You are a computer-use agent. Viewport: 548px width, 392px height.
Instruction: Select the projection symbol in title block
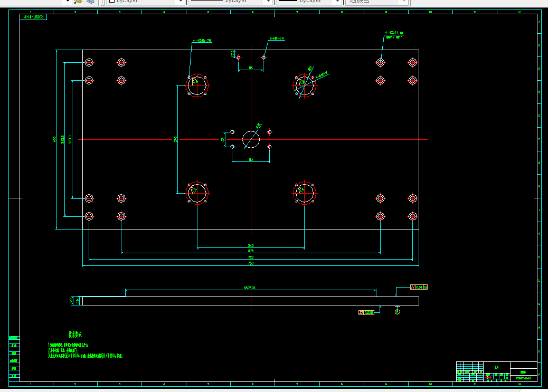pyautogui.click(x=488, y=377)
